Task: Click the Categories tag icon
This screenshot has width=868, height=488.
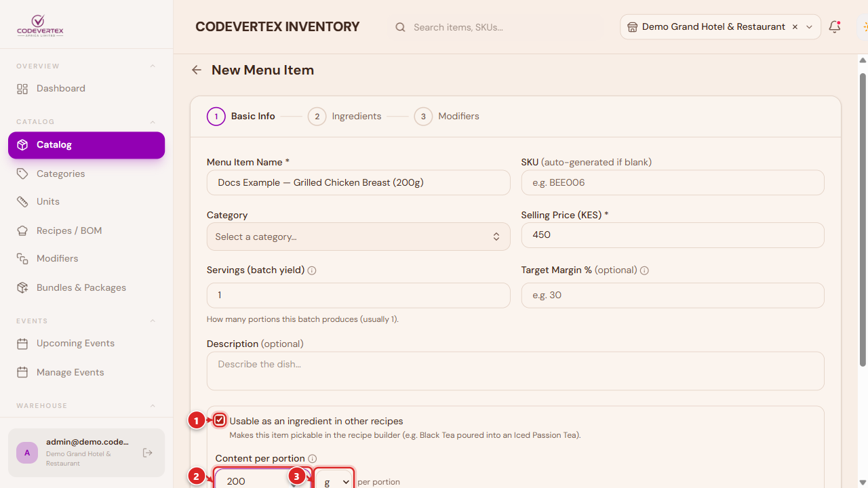Action: coord(22,174)
